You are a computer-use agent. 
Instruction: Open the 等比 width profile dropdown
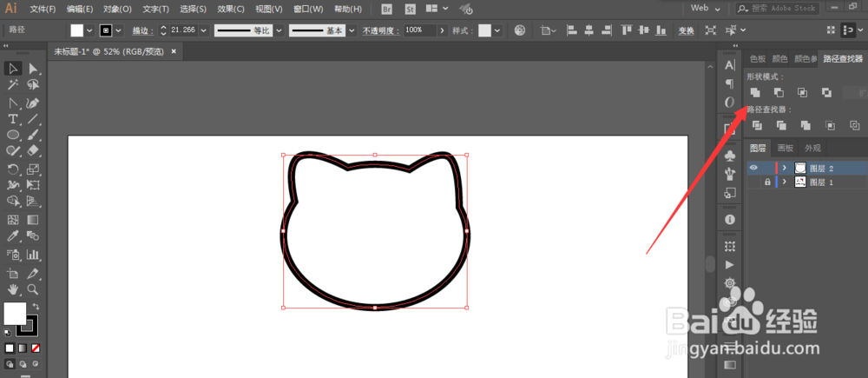279,30
